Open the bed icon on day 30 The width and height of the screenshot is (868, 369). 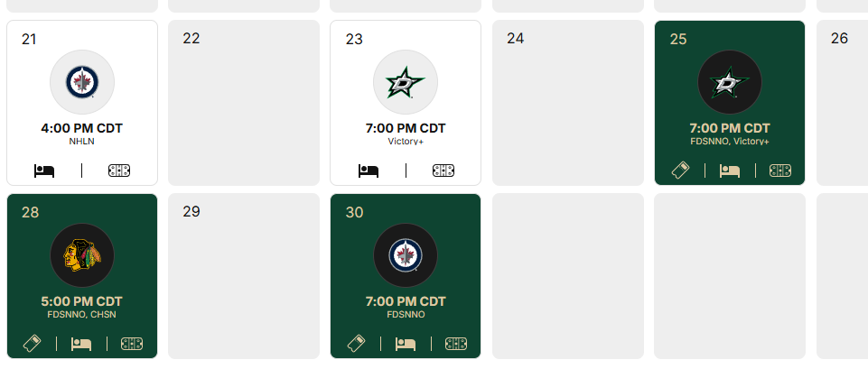tap(406, 344)
